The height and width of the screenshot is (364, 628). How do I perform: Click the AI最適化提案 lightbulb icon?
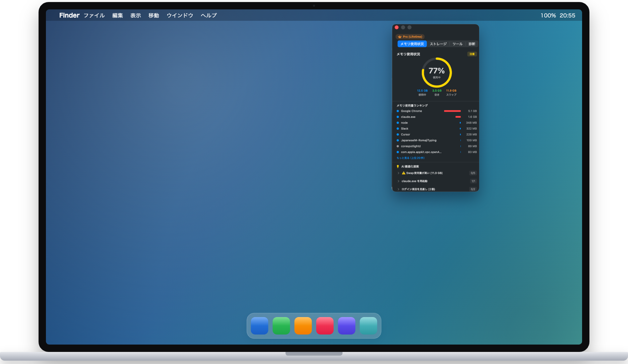[x=398, y=167]
